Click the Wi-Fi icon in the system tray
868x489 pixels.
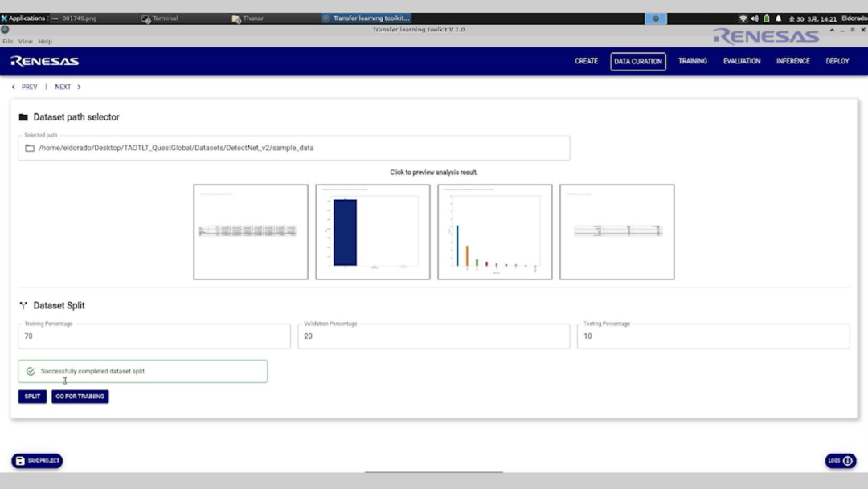click(743, 18)
